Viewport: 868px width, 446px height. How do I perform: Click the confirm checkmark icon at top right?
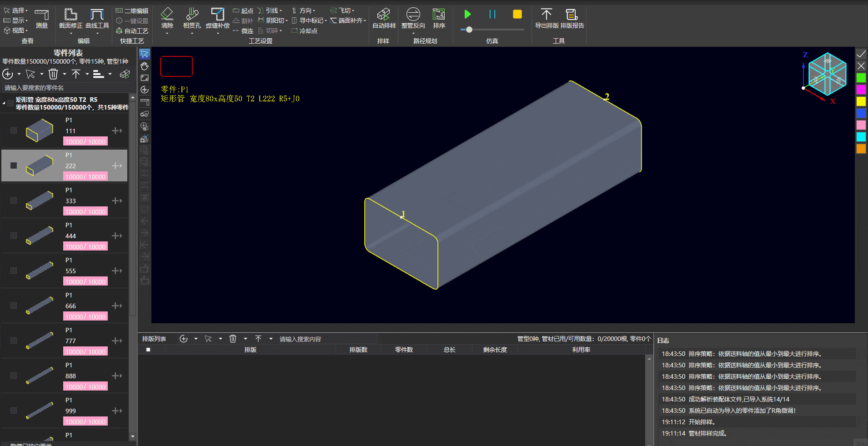(x=861, y=54)
